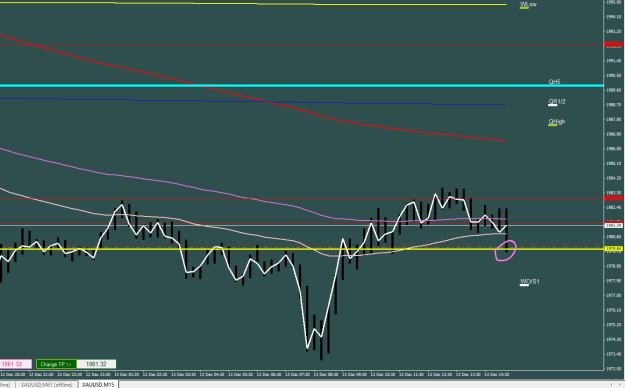Select the WO/S1 level label
This screenshot has width=625, height=388.
point(530,282)
